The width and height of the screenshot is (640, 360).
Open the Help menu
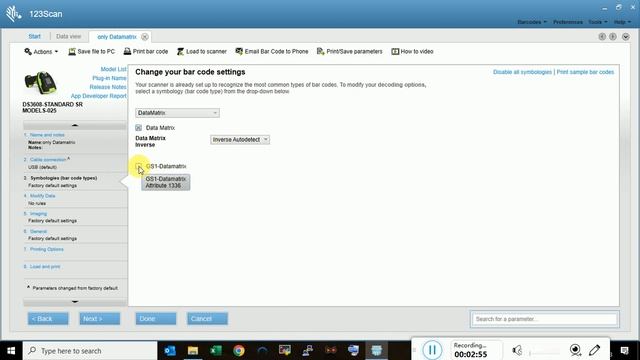(622, 22)
